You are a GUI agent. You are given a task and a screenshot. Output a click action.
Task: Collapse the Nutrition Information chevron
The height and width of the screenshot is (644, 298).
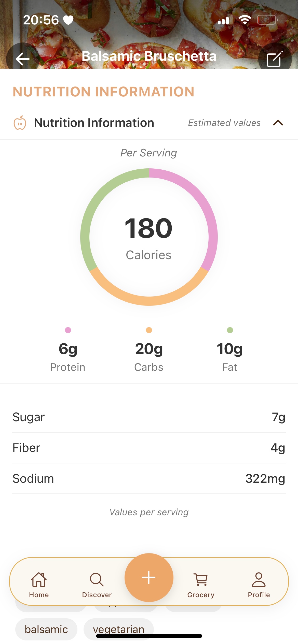pyautogui.click(x=278, y=123)
